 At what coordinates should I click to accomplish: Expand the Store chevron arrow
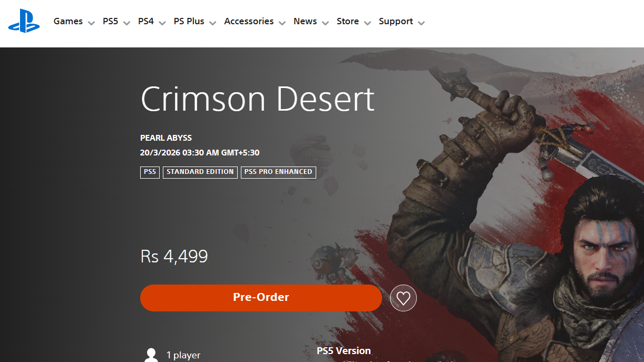pyautogui.click(x=368, y=23)
